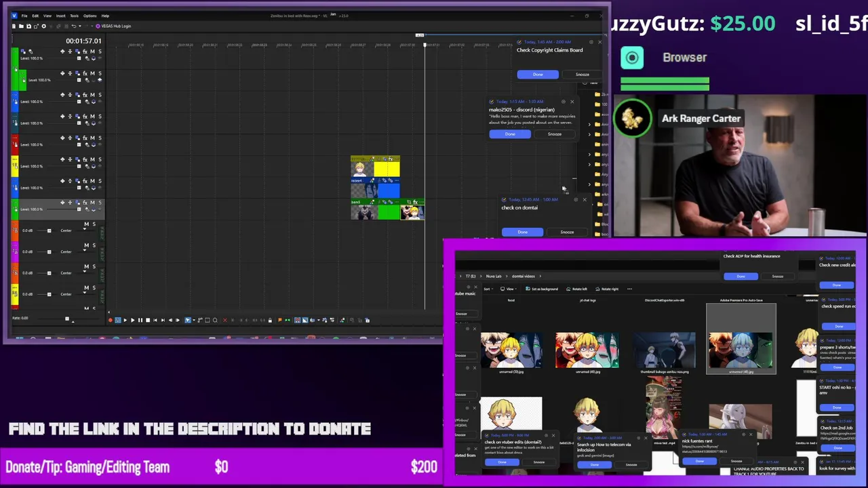Open project properties gear icon in VEGAS
This screenshot has width=868, height=488.
tap(43, 26)
